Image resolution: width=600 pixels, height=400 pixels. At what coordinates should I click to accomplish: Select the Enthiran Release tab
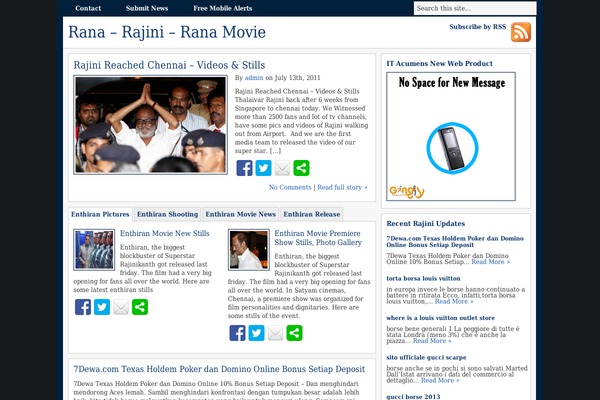tap(312, 214)
